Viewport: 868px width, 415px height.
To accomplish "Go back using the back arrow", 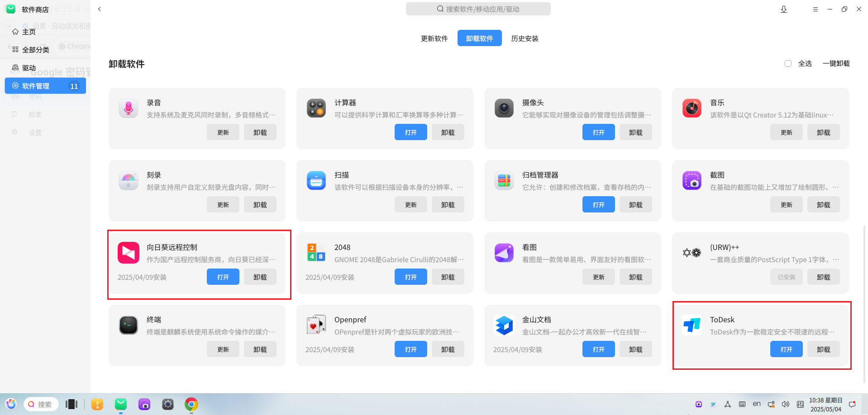I will pyautogui.click(x=100, y=9).
